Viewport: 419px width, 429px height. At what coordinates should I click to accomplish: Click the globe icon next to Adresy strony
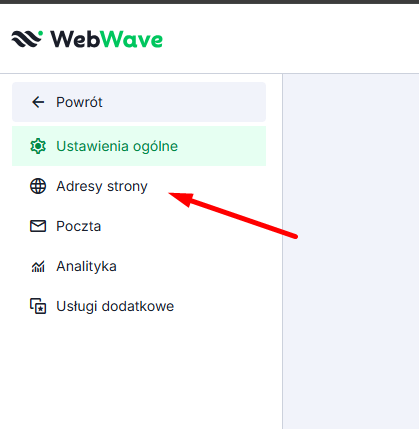(x=38, y=186)
